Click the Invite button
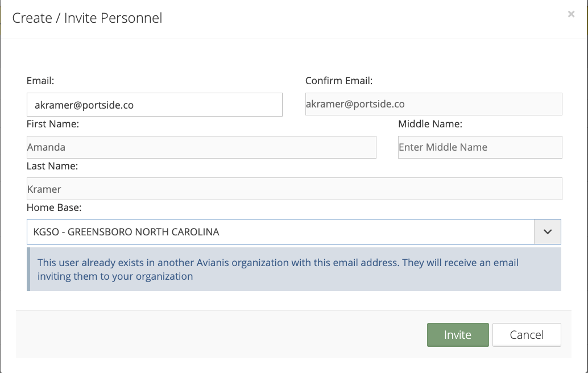The height and width of the screenshot is (373, 588). [x=458, y=335]
